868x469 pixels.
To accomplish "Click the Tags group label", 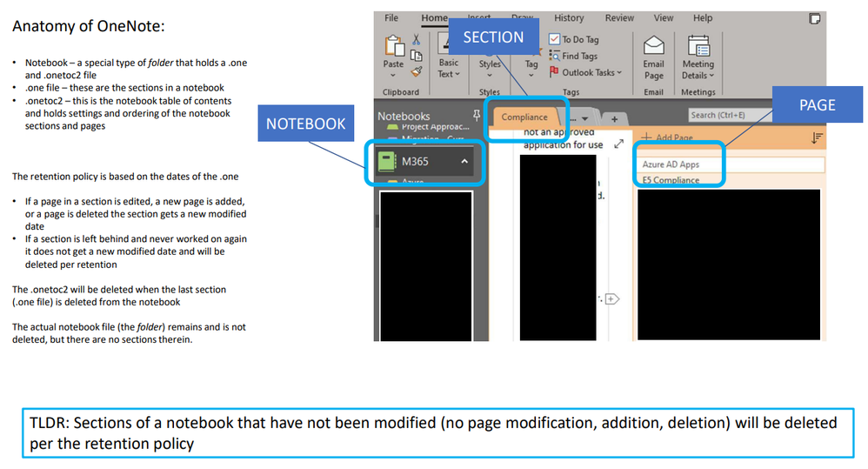I will [x=571, y=92].
